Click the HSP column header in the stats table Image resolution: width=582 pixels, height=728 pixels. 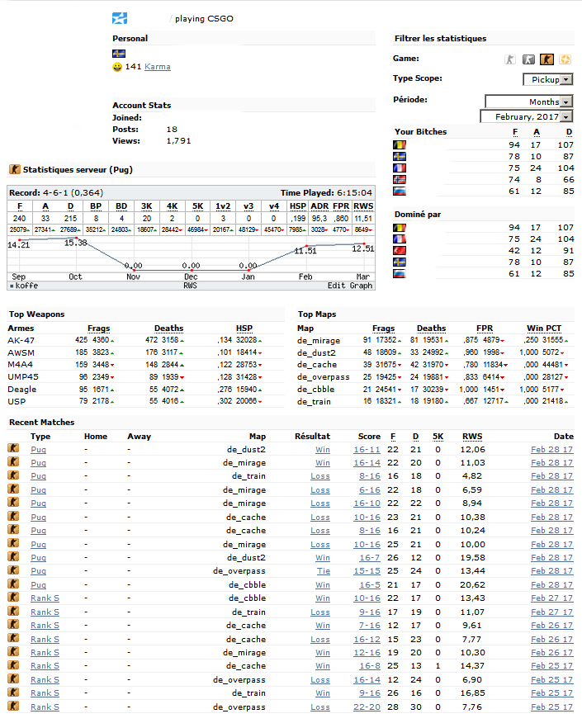[x=298, y=206]
